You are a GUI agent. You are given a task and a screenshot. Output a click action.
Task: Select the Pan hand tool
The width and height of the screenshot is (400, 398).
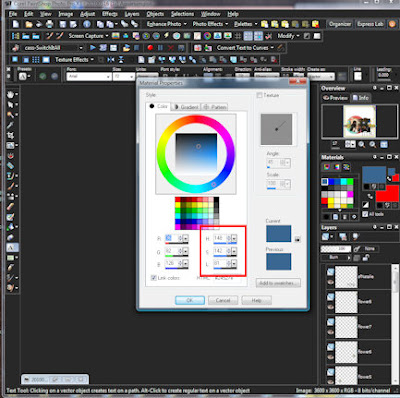point(10,95)
